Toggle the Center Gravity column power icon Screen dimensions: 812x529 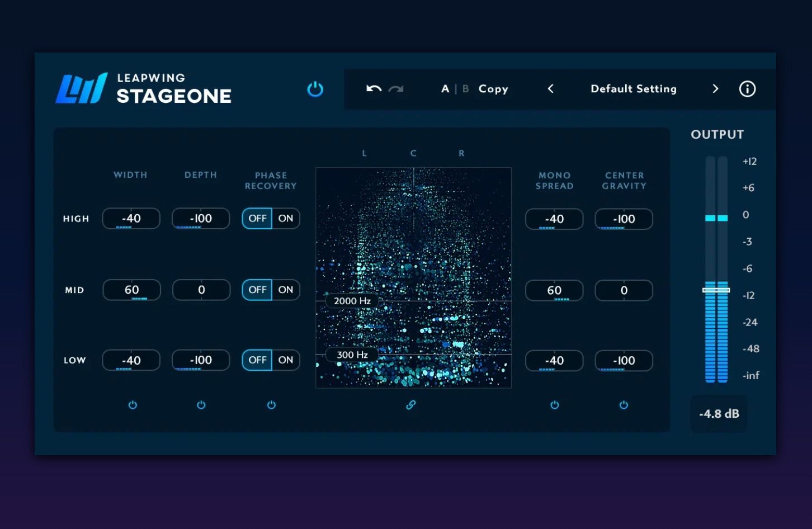tap(624, 405)
